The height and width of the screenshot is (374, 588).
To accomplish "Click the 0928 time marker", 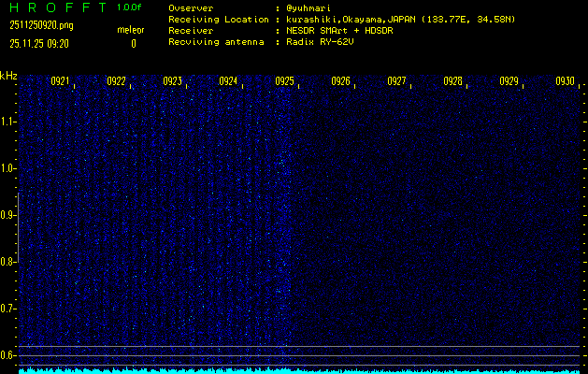I will 452,81.
